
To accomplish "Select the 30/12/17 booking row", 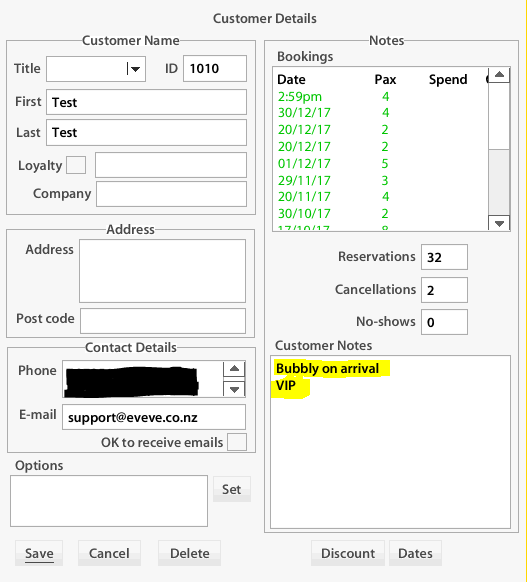I will 380,113.
